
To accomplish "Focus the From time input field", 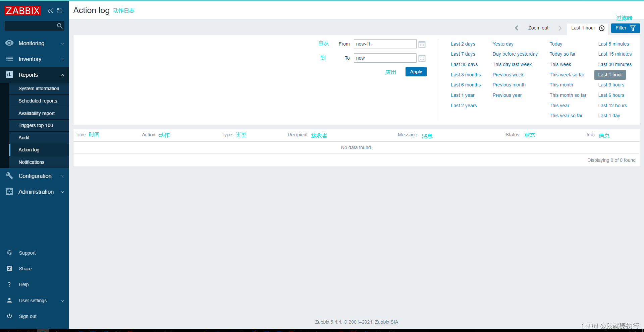I will coord(385,44).
